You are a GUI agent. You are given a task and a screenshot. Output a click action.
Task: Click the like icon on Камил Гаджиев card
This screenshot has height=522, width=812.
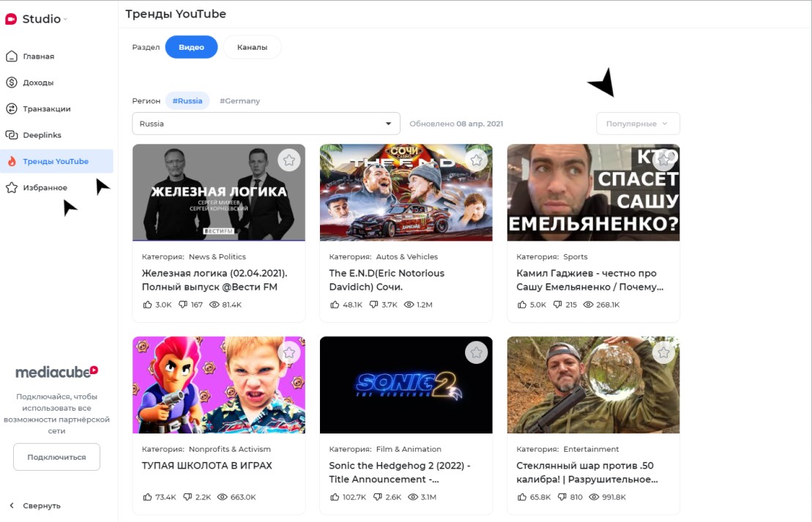pos(522,305)
